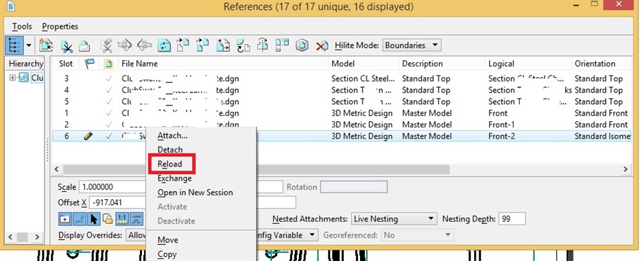Toggle display checkmark for slot 5 row

(108, 101)
